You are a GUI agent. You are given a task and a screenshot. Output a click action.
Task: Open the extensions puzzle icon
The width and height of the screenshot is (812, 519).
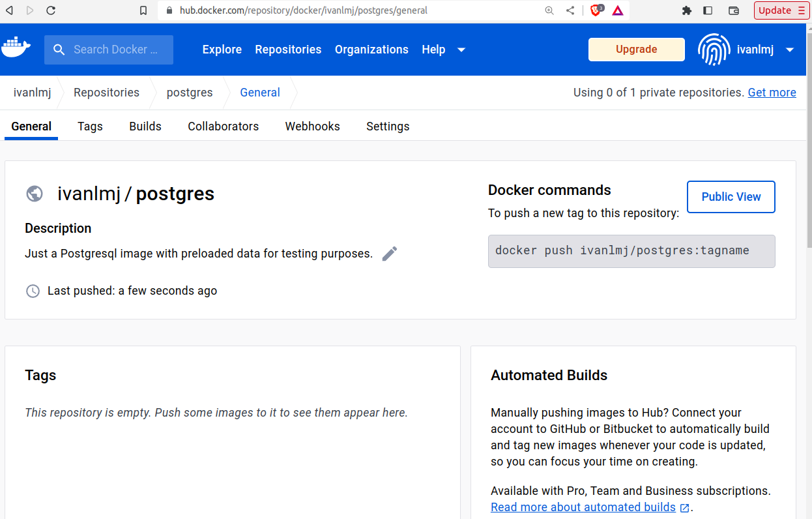[686, 10]
